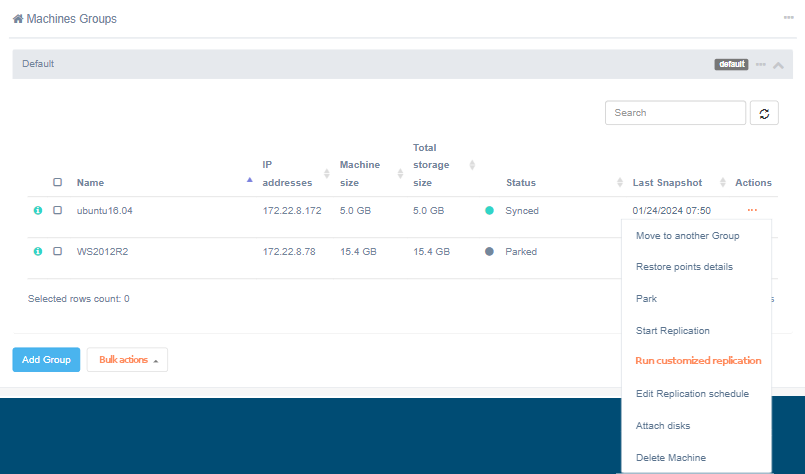
Task: Open info icon for ubuntu16.04 row
Action: tap(38, 211)
